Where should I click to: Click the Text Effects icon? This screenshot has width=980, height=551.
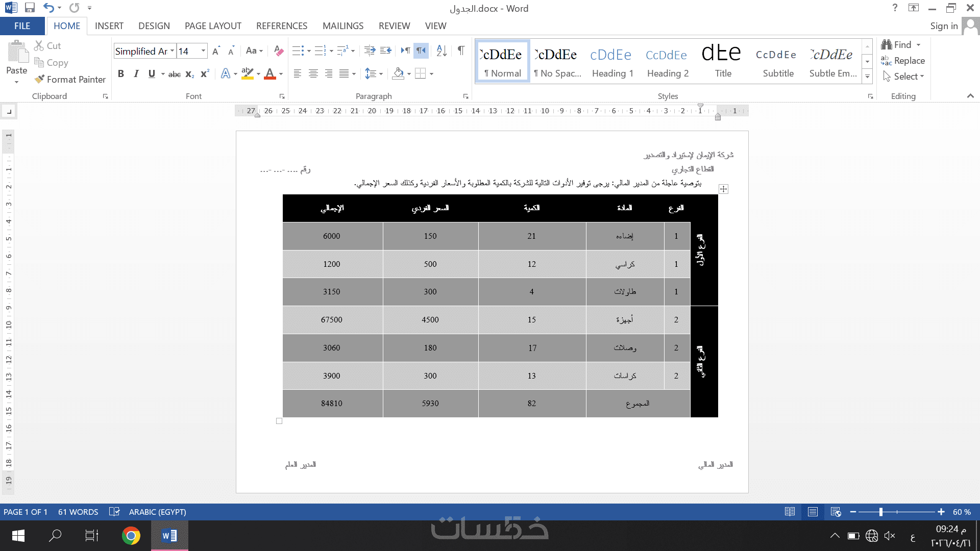point(225,74)
